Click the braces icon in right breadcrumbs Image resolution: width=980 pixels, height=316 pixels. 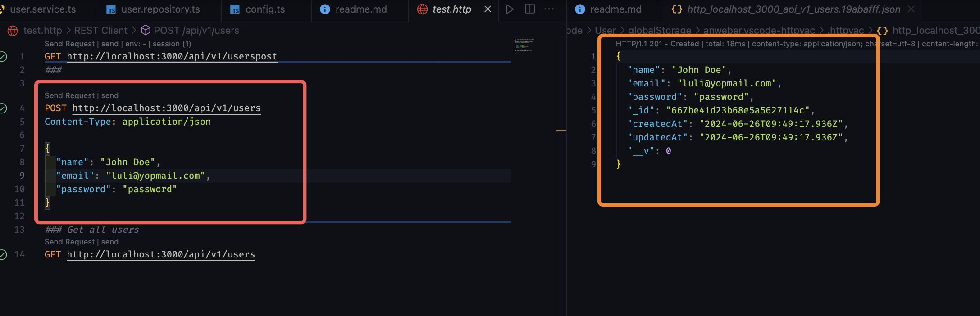tap(882, 31)
